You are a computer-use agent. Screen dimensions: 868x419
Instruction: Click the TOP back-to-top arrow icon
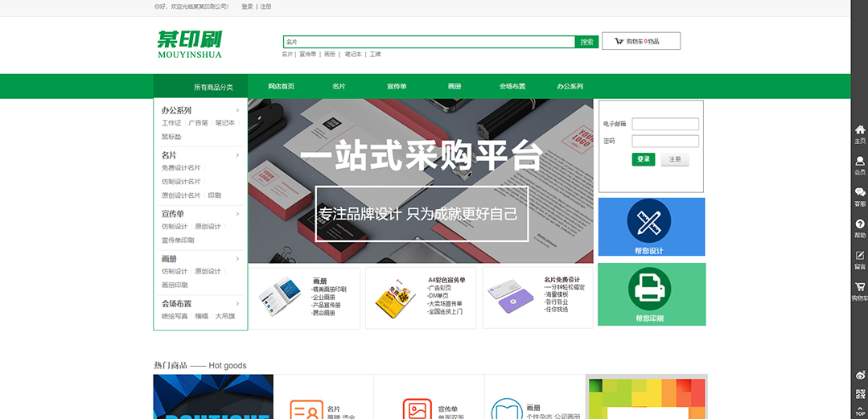point(859,410)
